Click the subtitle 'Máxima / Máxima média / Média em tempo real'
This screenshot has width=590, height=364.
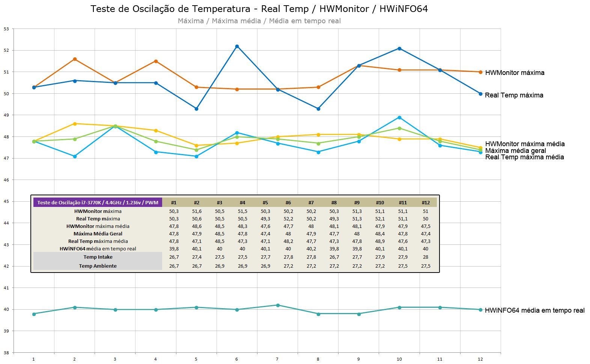click(259, 21)
